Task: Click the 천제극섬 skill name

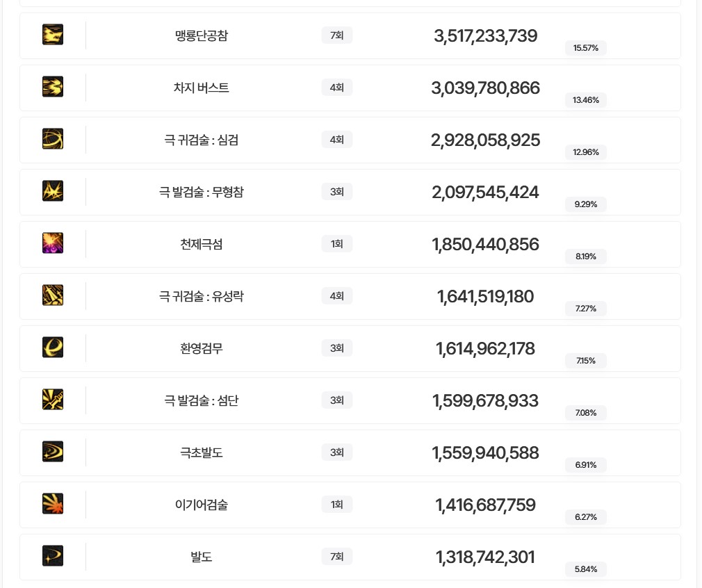Action: [202, 244]
